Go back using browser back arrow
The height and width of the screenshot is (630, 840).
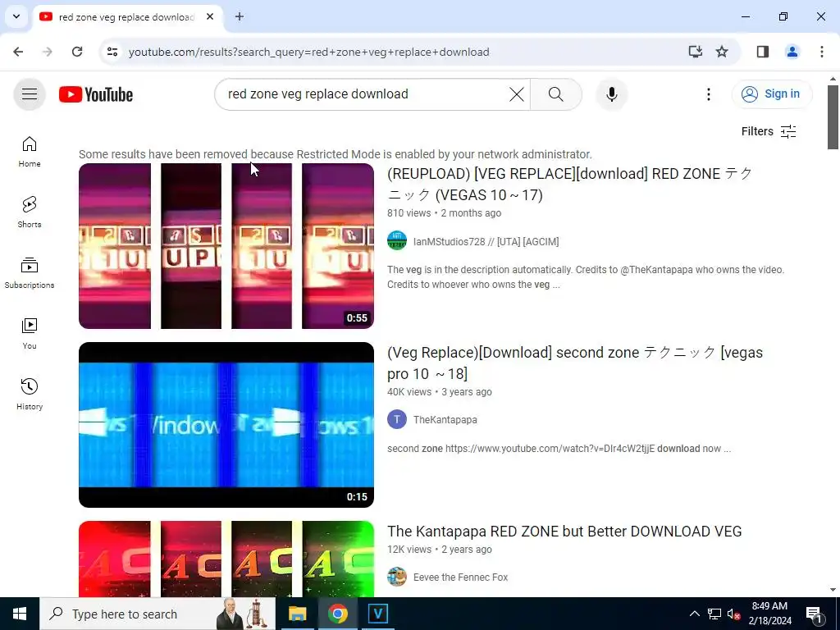[x=18, y=52]
